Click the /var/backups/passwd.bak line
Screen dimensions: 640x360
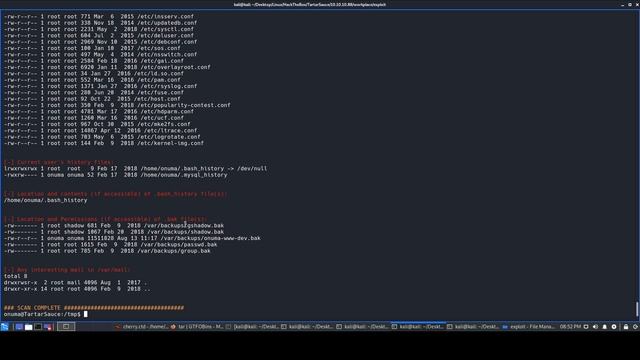click(111, 244)
